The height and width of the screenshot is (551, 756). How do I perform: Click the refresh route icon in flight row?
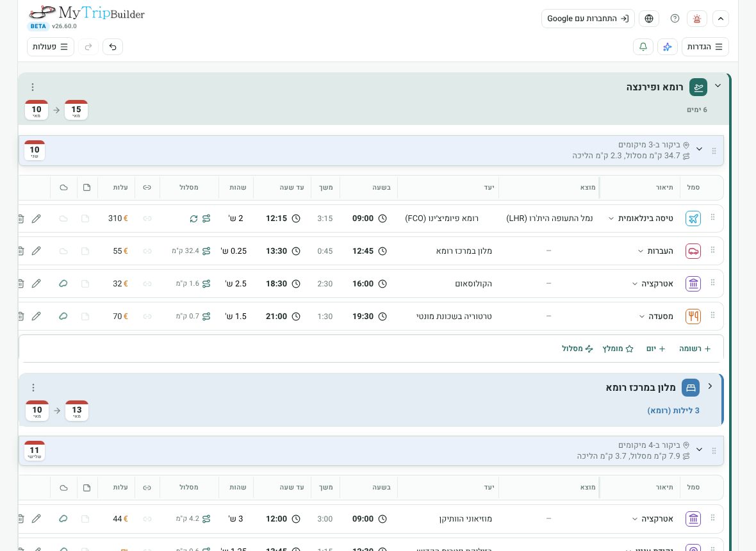(x=194, y=219)
